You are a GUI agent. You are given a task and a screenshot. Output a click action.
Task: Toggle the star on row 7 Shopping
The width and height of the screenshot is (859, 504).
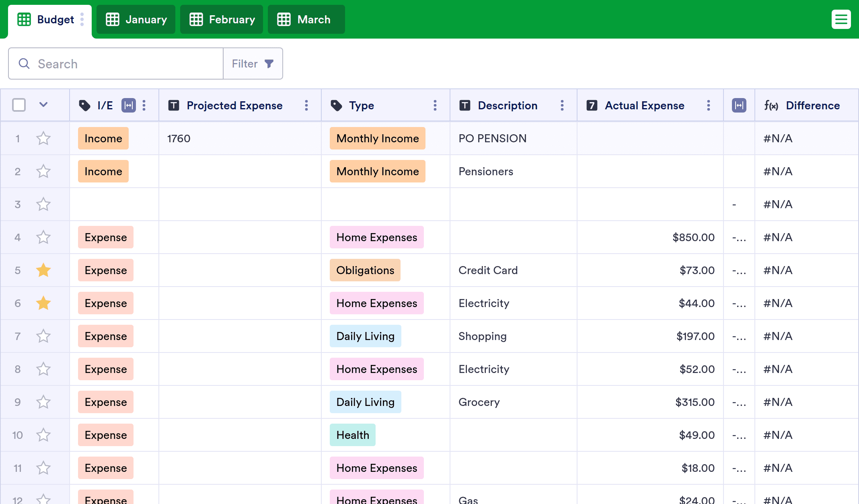pos(43,336)
